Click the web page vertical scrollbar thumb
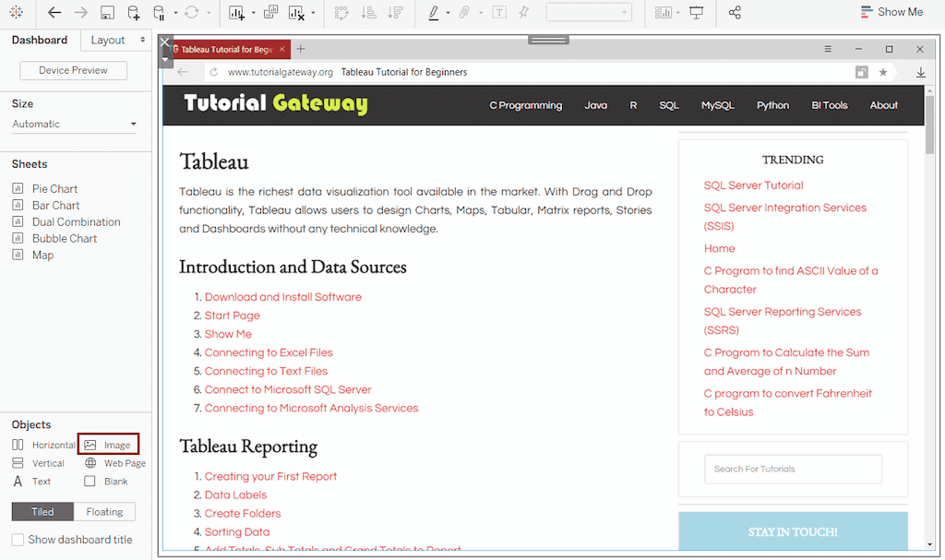 930,125
